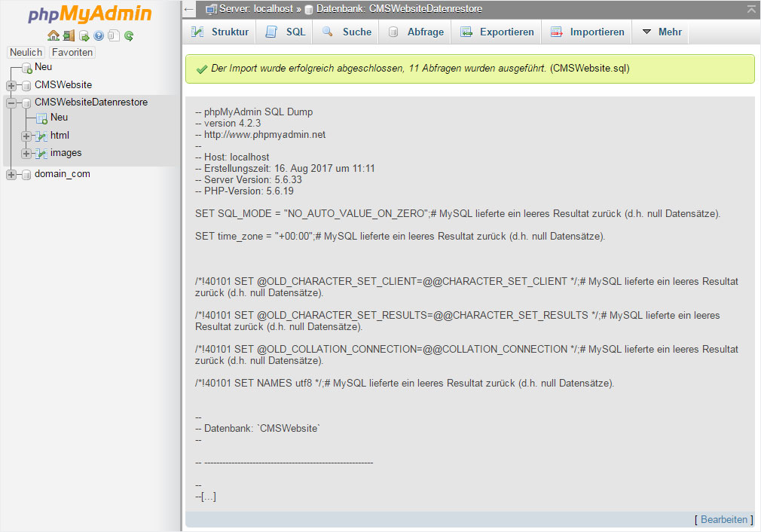Open the CMSWebsite database
Viewport: 761px width, 532px height.
(63, 84)
